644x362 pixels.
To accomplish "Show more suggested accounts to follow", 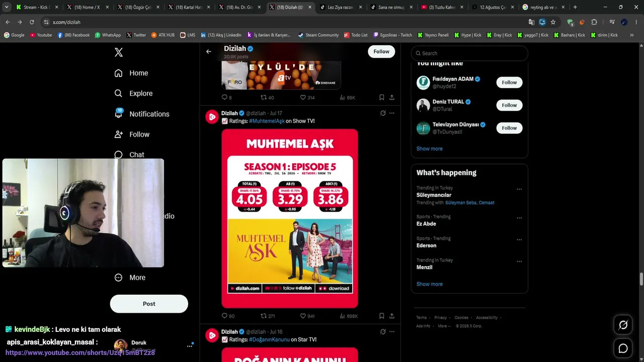I will pos(430,149).
